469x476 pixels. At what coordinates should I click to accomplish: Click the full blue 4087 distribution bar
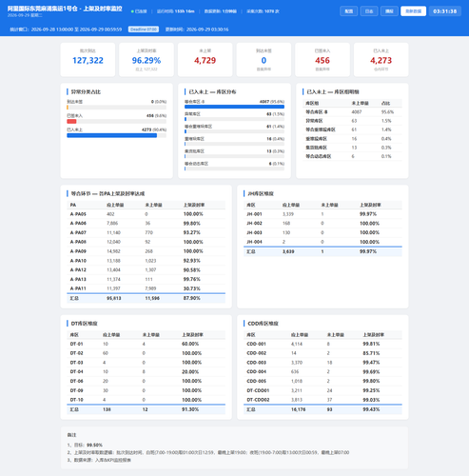(x=234, y=107)
